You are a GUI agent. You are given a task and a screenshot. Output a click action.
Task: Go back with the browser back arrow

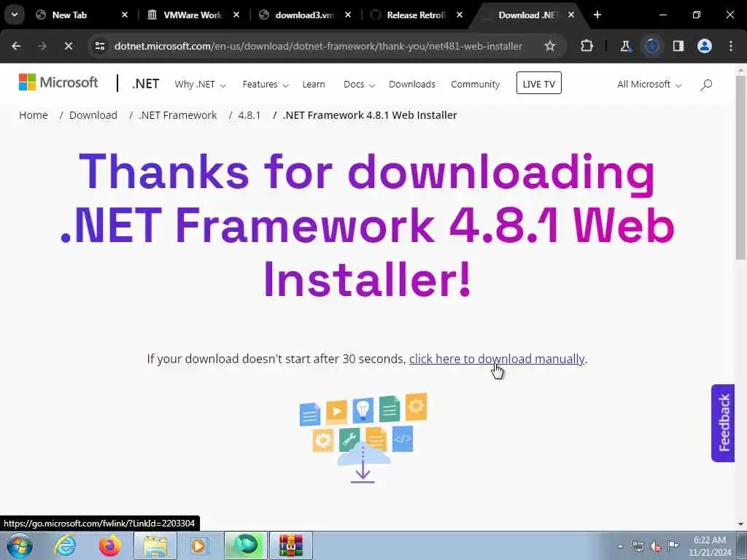pos(16,46)
